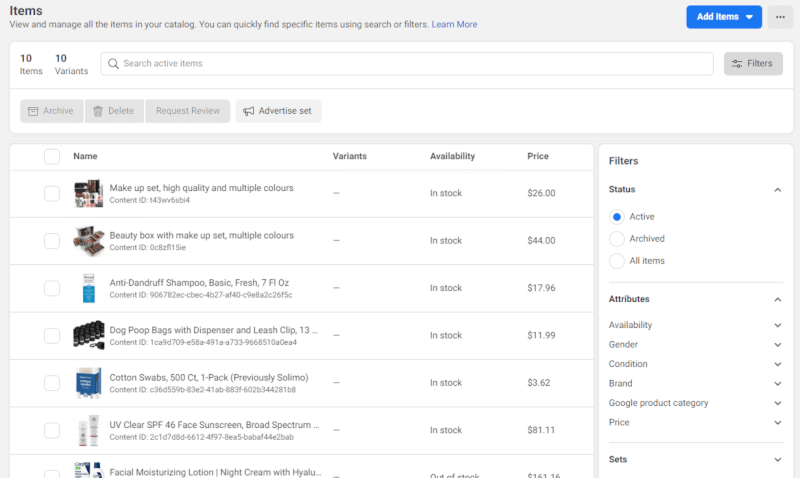Click the Filters sliders icon button
The width and height of the screenshot is (800, 478).
(x=753, y=64)
